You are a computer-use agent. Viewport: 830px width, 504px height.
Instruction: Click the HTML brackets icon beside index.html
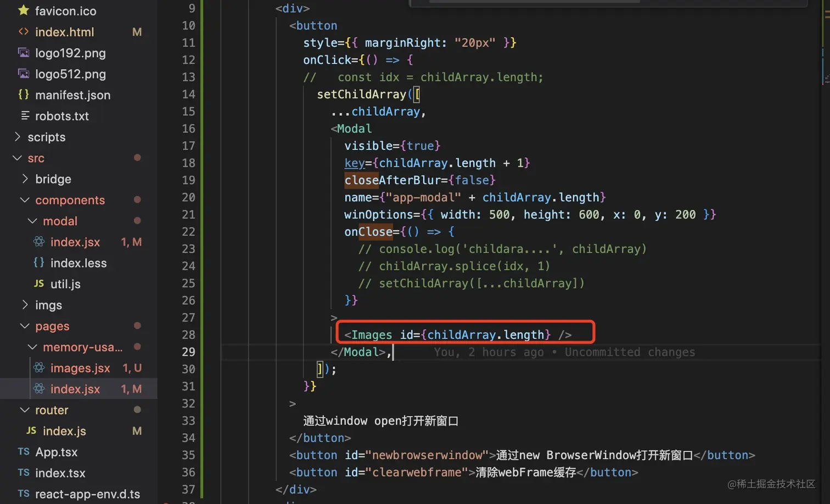[x=24, y=32]
